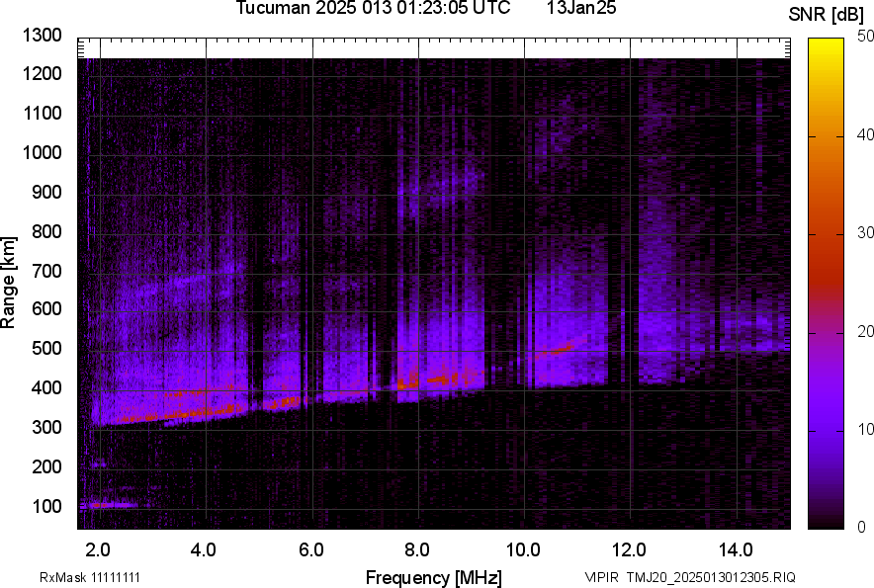Click the range tick label '700'
874x588 pixels.
(x=46, y=271)
